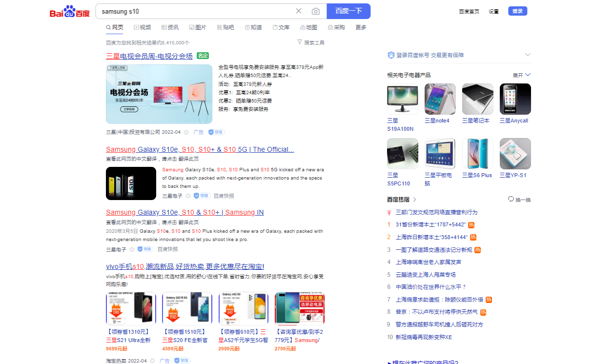The image size is (614, 364).
Task: Click the 三星S6 Plus product image
Action: coord(478,154)
